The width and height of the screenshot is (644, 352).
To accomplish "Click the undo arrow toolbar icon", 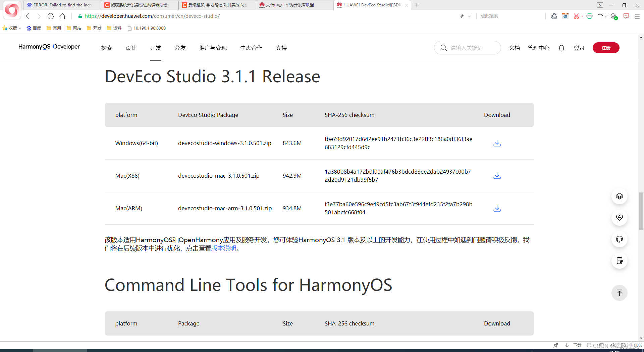I will [x=600, y=16].
